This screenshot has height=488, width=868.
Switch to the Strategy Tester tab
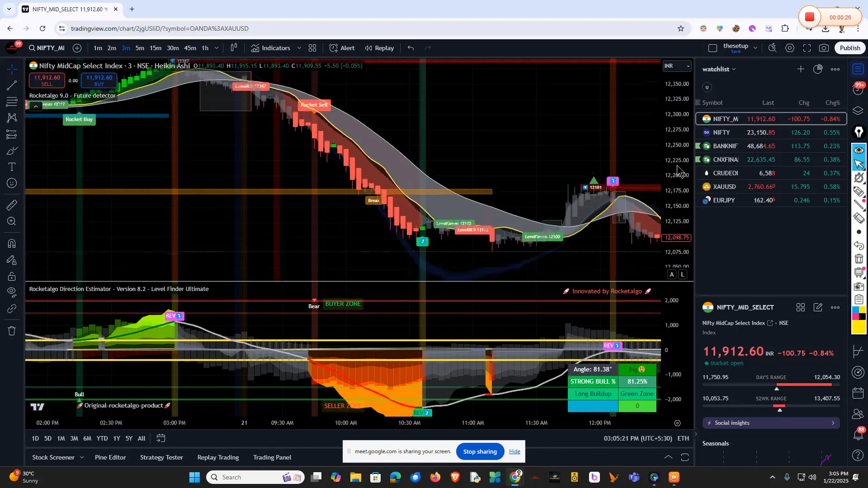[x=161, y=457]
